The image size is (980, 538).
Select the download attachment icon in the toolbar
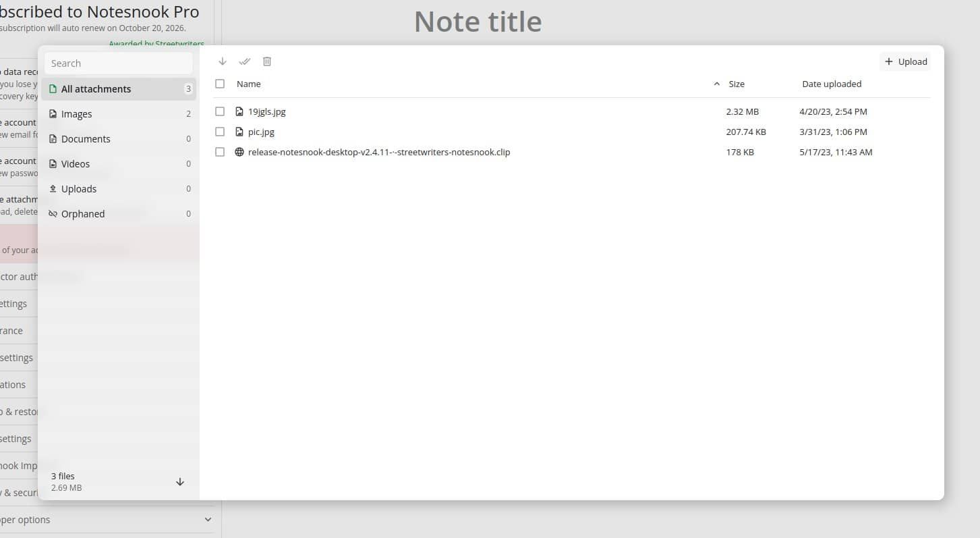[222, 61]
